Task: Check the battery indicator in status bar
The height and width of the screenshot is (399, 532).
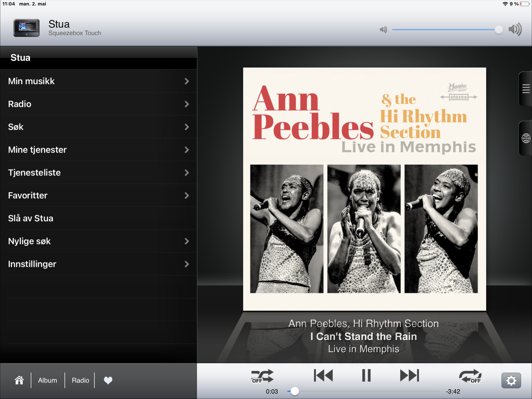Action: pos(525,4)
